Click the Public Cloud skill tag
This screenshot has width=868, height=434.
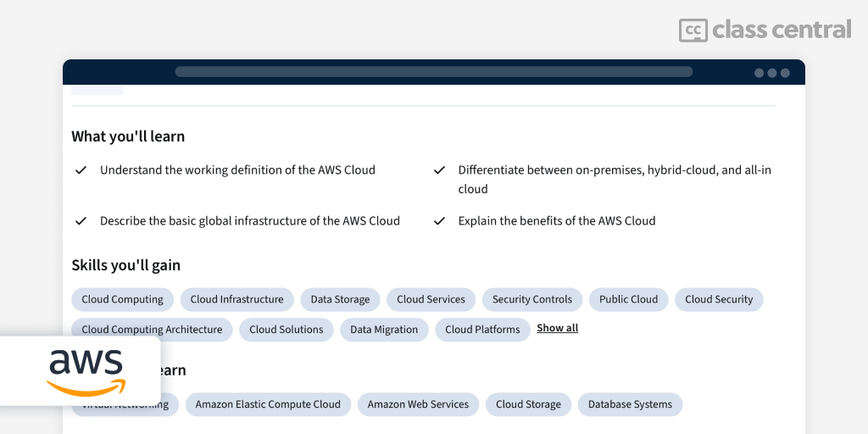628,299
